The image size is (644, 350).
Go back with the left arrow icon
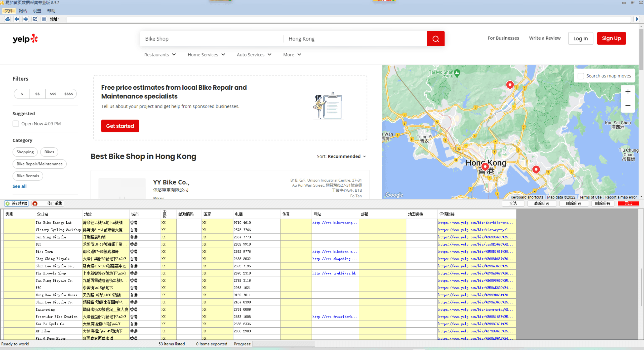tap(17, 19)
